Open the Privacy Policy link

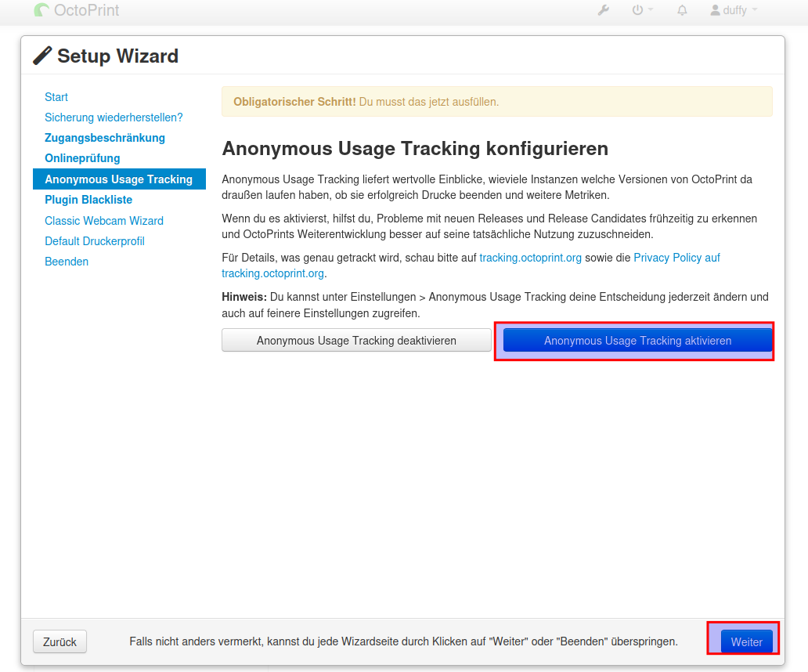pos(676,258)
